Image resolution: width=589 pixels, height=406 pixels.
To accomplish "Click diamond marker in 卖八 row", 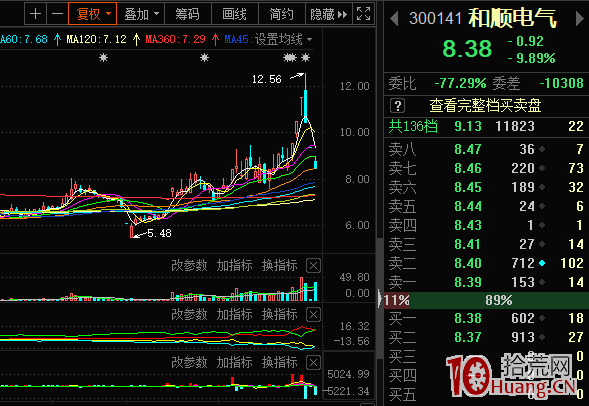I will click(542, 149).
